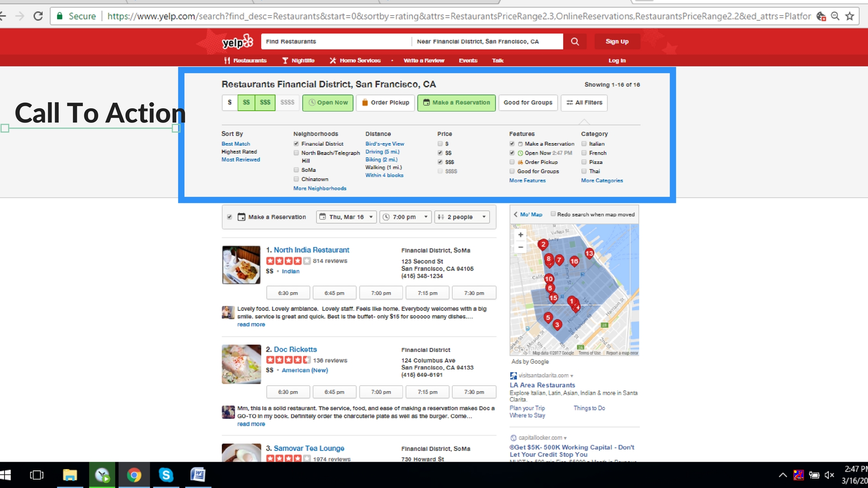Zoom out on the map
The width and height of the screenshot is (868, 488).
coord(520,247)
